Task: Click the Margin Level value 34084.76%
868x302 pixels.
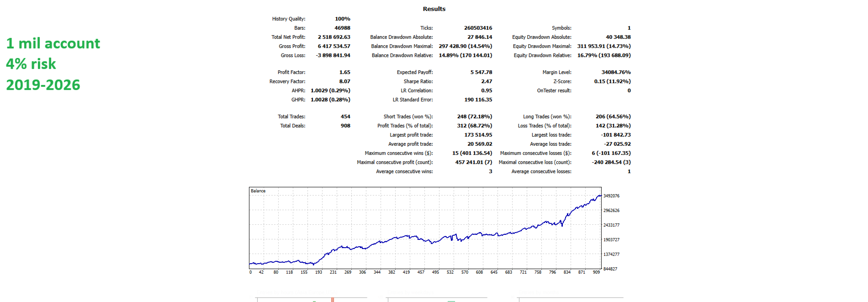Action: tap(616, 72)
